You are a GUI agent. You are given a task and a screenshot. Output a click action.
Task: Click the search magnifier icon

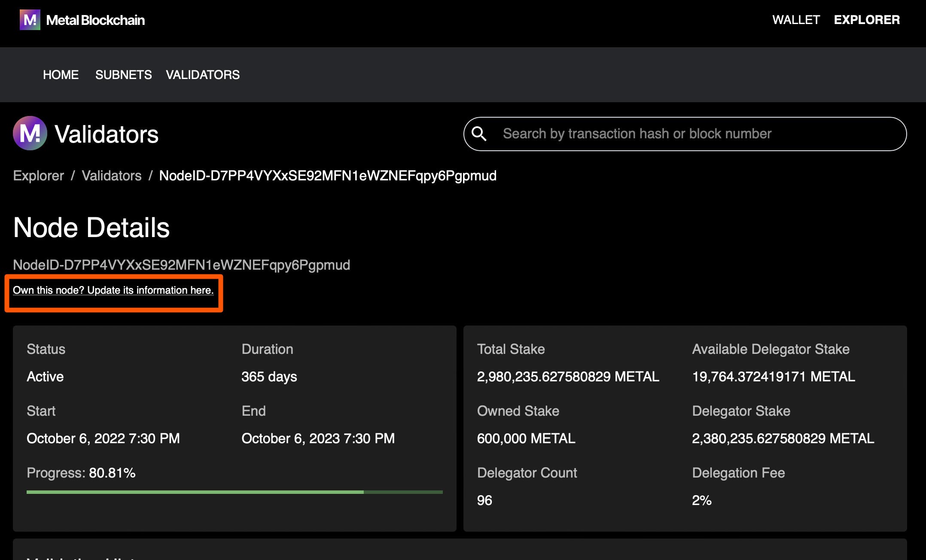pyautogui.click(x=479, y=134)
